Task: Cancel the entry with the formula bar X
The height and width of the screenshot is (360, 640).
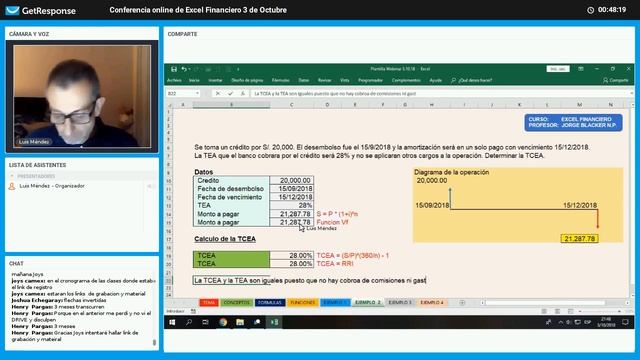Action: pyautogui.click(x=218, y=93)
